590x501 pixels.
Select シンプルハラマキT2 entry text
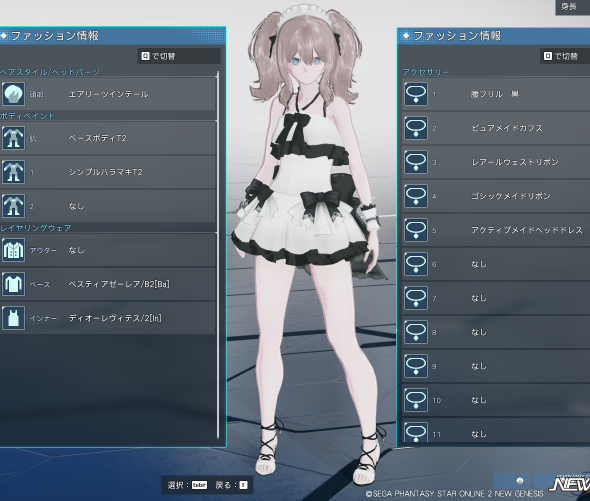(x=105, y=172)
